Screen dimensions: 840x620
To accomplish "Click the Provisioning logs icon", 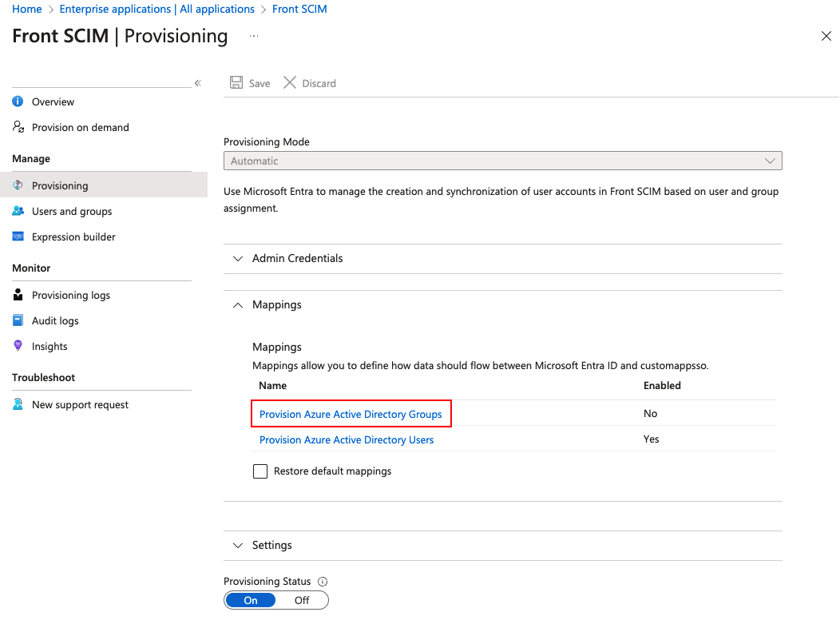I will 18,295.
